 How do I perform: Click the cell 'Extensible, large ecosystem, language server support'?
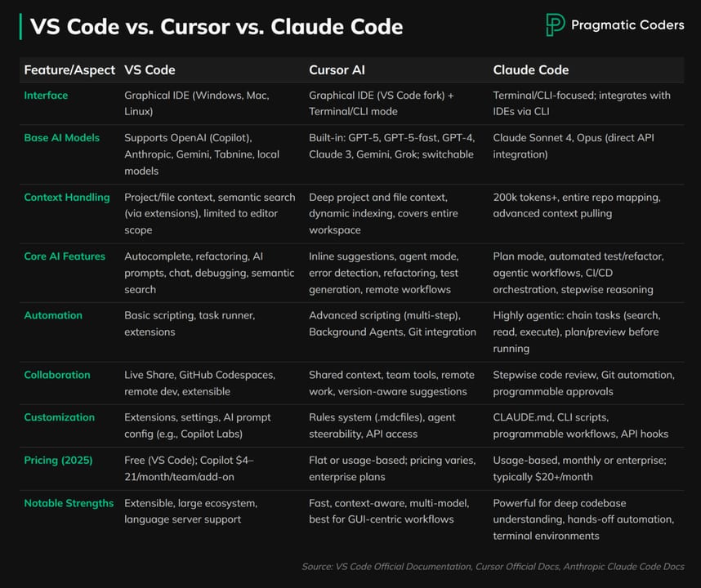point(191,511)
